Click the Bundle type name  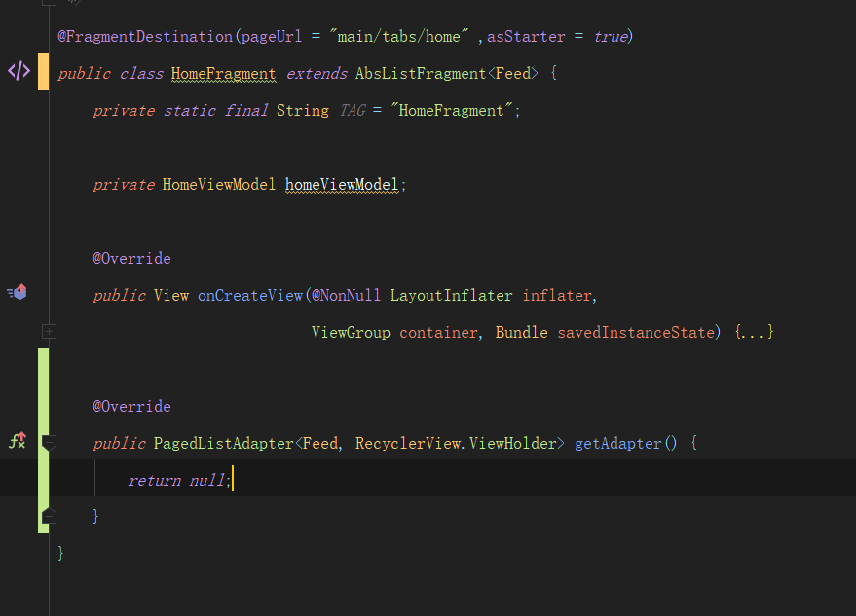[x=521, y=332]
